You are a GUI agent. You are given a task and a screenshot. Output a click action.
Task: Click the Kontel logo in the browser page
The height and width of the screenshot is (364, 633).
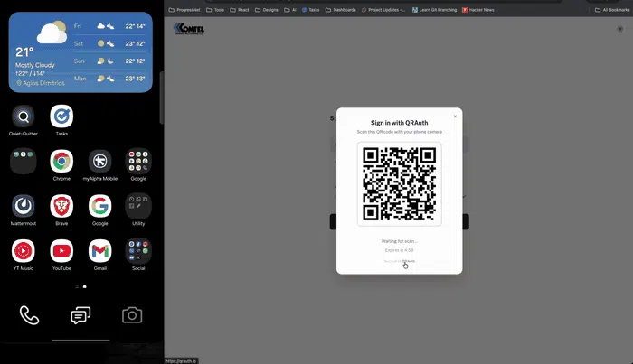188,29
